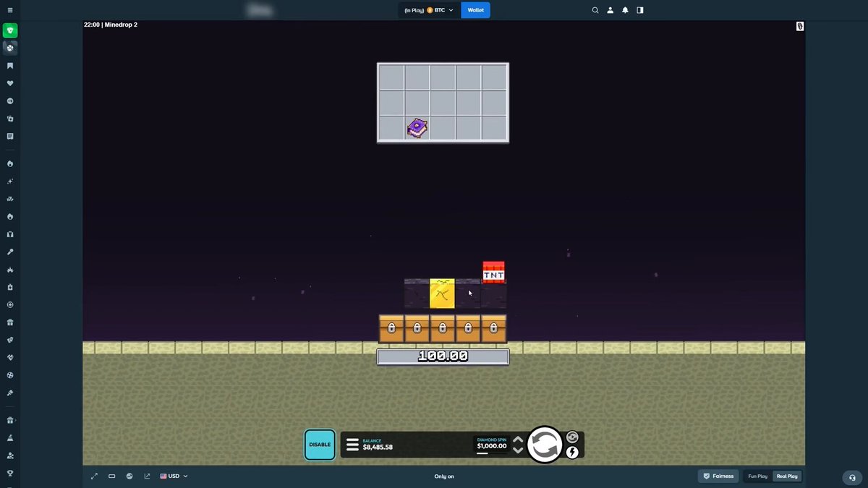Search the site with the magnifier icon
This screenshot has width=868, height=488.
(595, 10)
